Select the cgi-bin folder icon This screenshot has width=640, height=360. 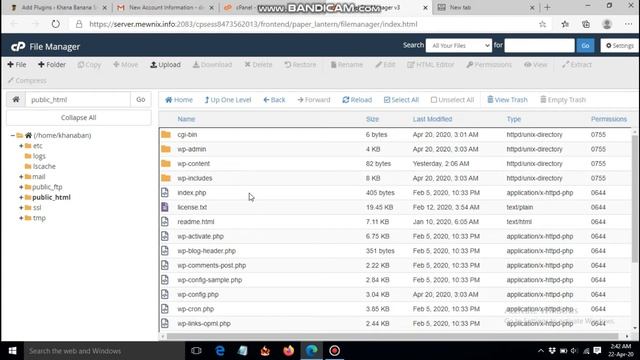(166, 134)
